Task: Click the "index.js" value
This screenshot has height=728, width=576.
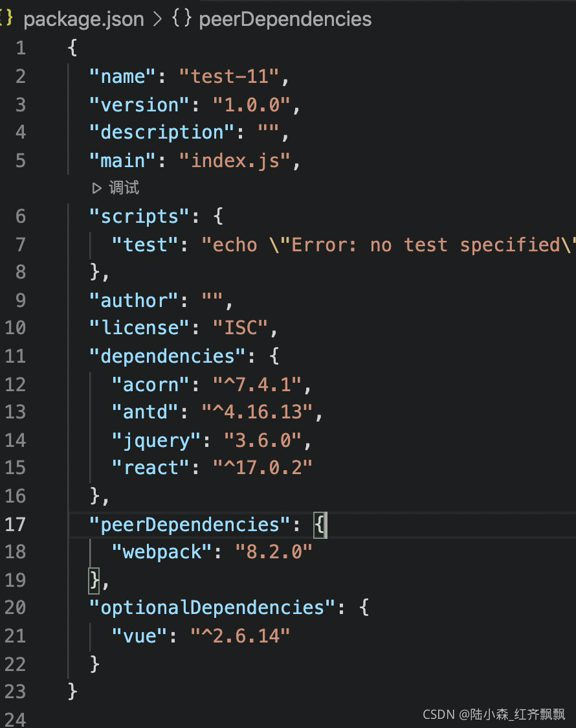Action: 235,161
